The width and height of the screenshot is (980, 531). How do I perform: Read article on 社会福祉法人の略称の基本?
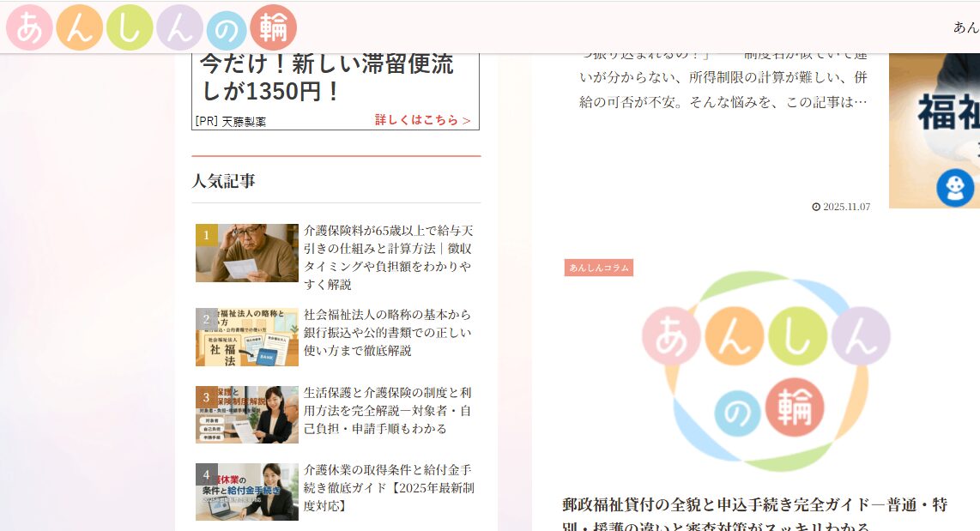(x=388, y=333)
